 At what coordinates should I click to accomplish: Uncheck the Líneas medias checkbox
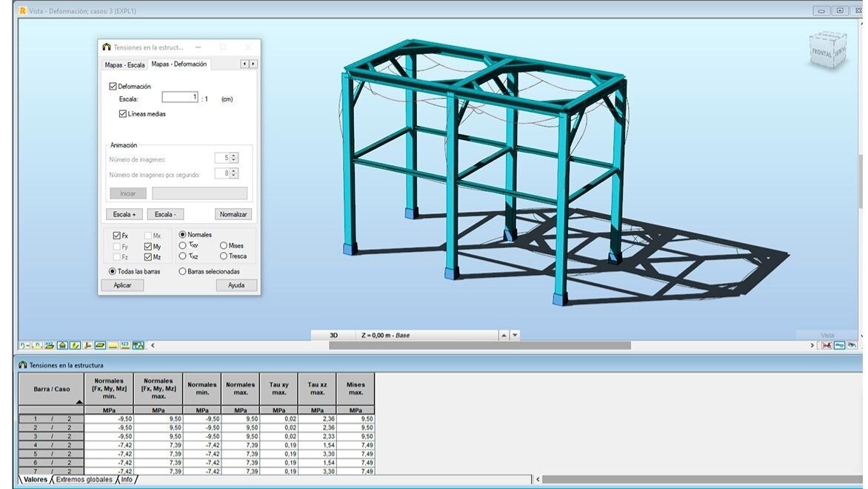122,113
